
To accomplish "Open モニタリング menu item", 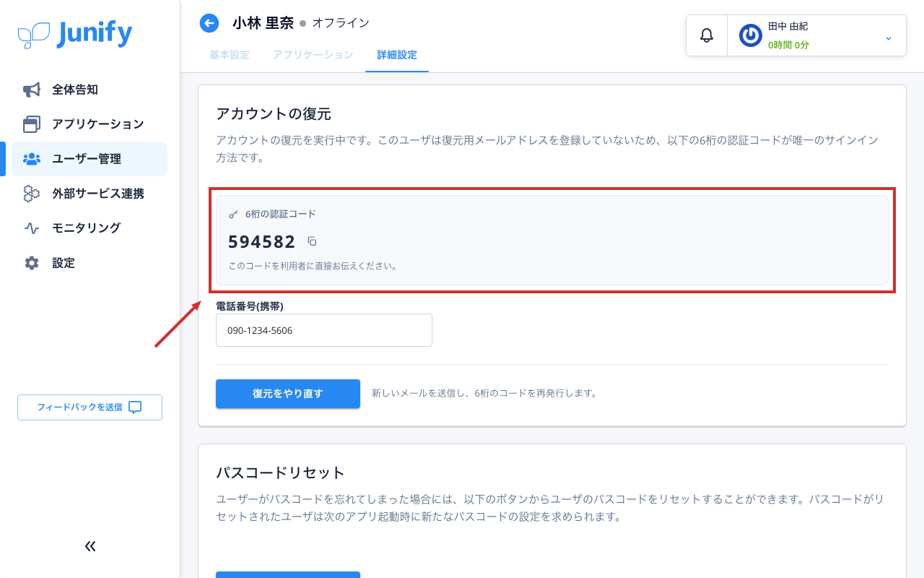I will point(90,228).
